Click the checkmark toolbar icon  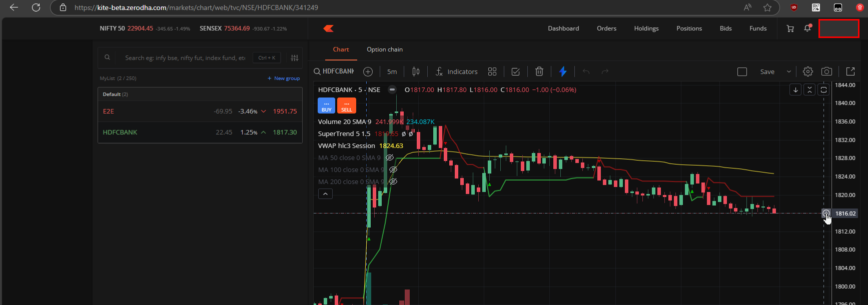[516, 71]
